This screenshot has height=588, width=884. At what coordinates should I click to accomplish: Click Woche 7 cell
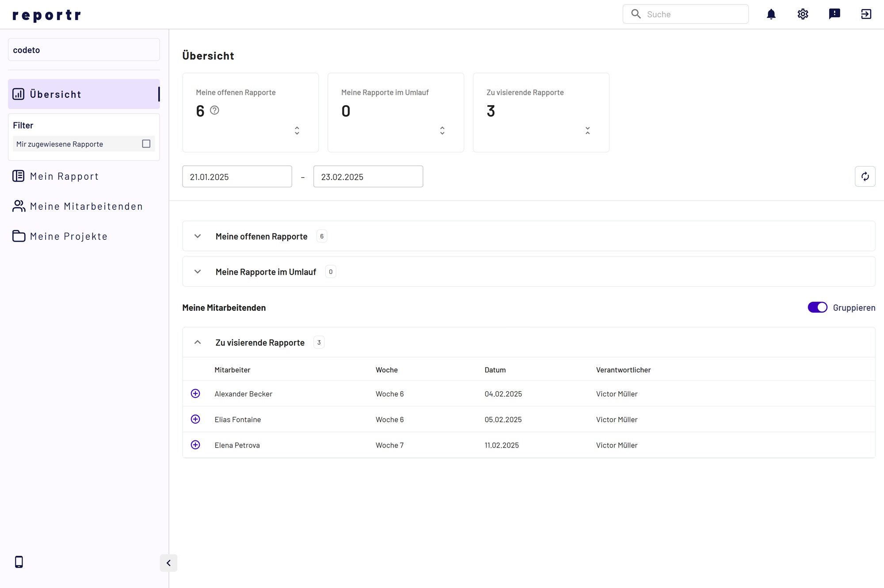click(389, 445)
